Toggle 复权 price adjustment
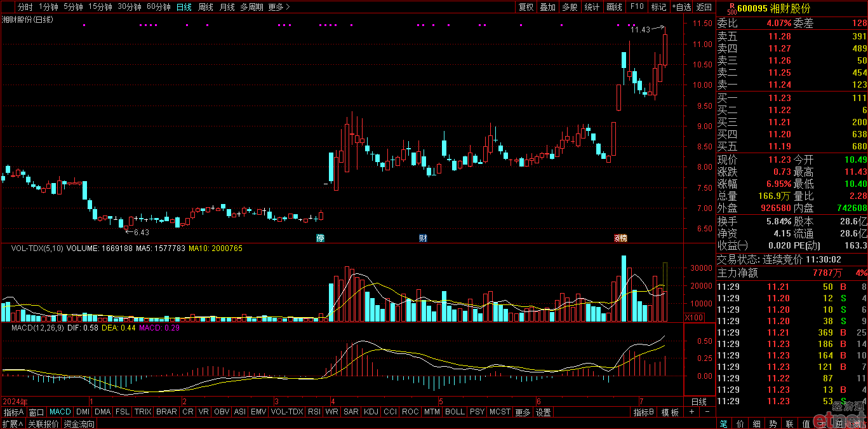Image resolution: width=868 pixels, height=429 pixels. (526, 7)
